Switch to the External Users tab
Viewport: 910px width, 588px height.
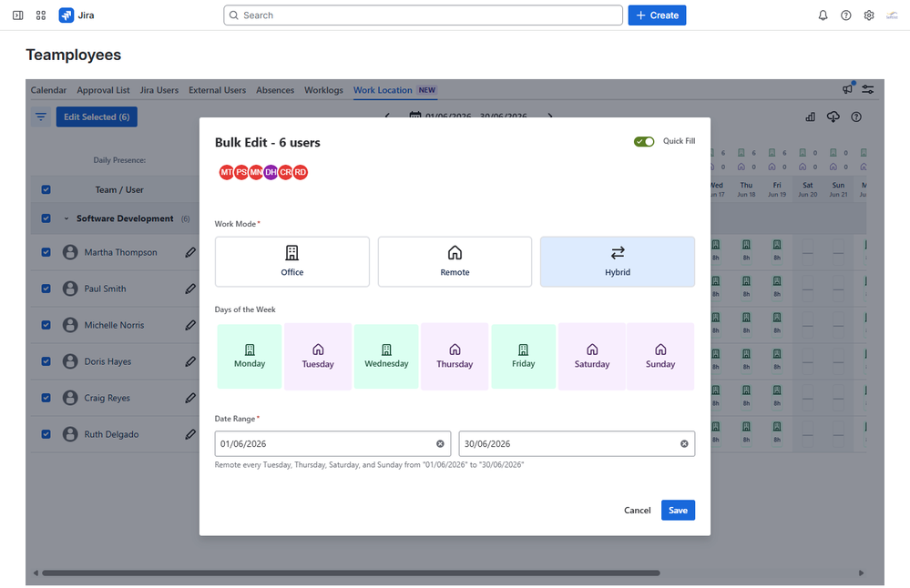click(217, 90)
